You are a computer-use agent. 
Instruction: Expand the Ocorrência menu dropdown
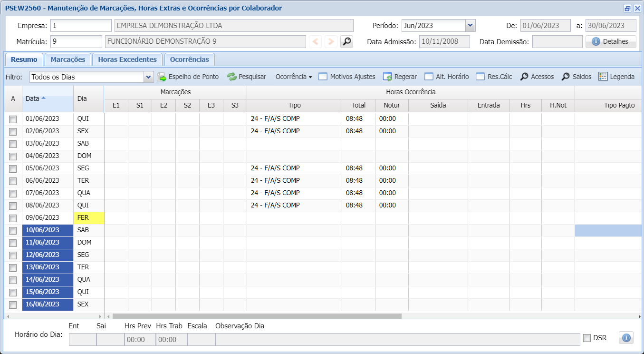tap(294, 77)
